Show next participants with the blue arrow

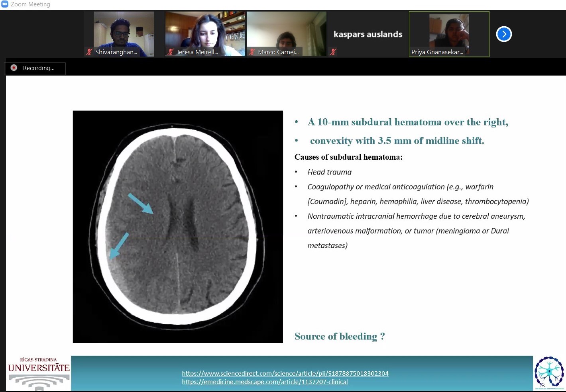pos(504,34)
